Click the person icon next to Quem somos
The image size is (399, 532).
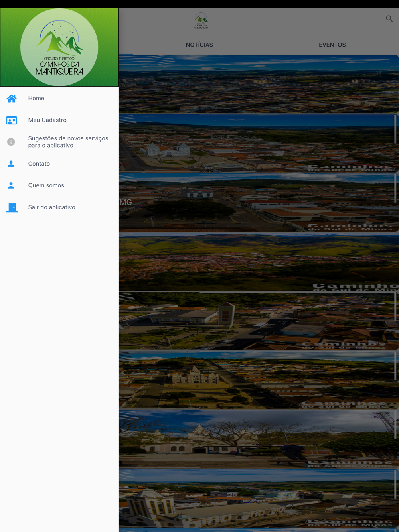coord(11,186)
